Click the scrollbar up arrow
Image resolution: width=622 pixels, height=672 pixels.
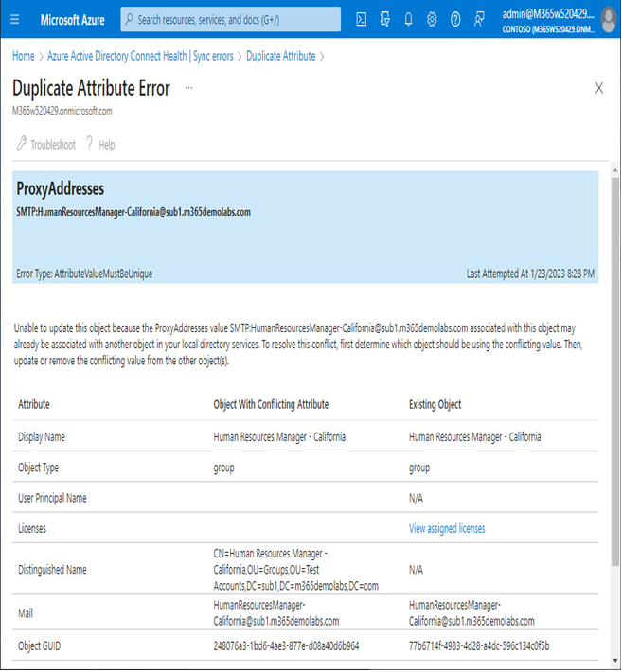coord(615,170)
